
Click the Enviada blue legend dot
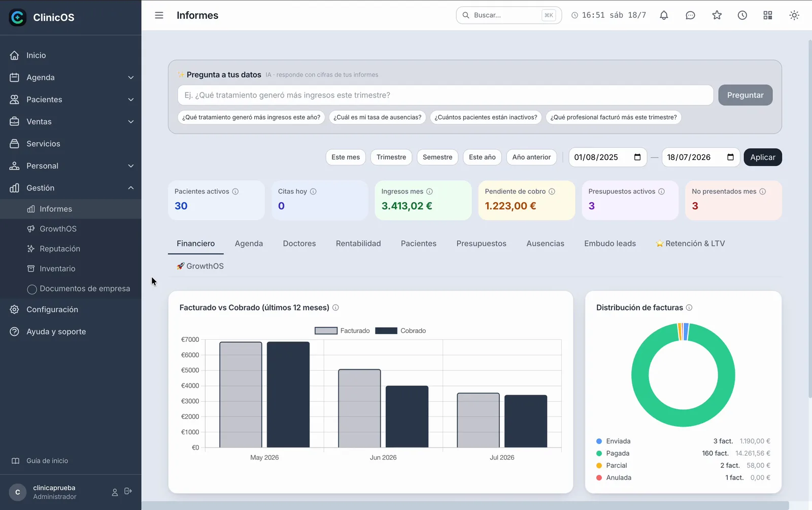pos(599,441)
